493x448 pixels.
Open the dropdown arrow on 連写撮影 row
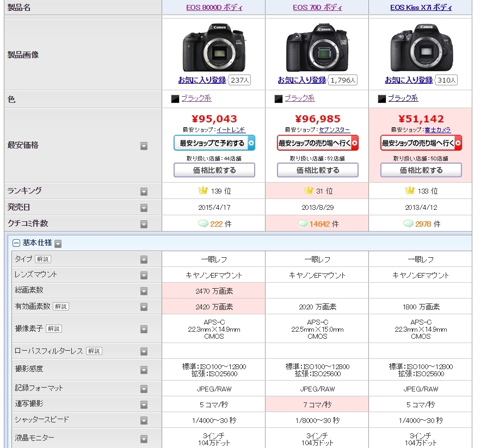(x=144, y=405)
